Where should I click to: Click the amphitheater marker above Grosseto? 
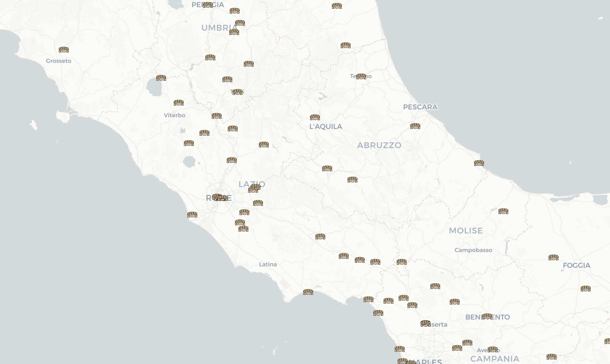pyautogui.click(x=64, y=50)
